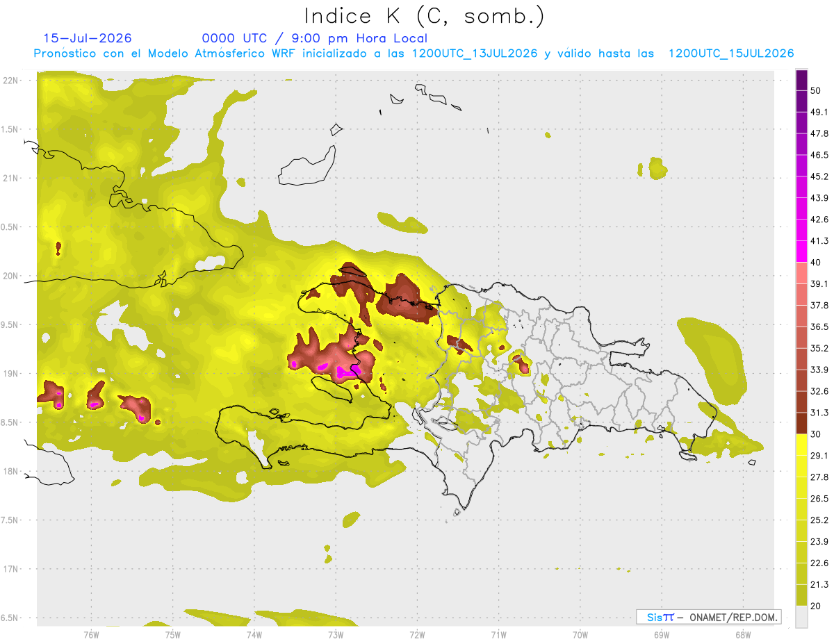Viewport: 834px width, 644px height.
Task: Click the "17N" latitude axis label
Action: click(11, 569)
